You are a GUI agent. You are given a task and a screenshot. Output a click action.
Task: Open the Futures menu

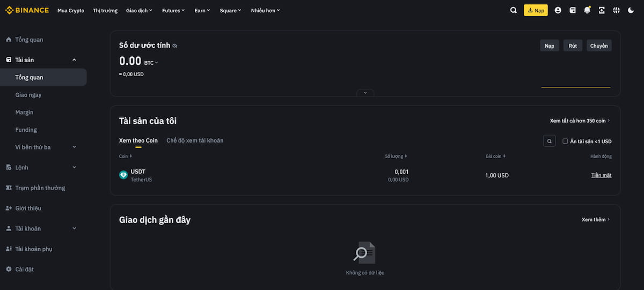pos(173,10)
